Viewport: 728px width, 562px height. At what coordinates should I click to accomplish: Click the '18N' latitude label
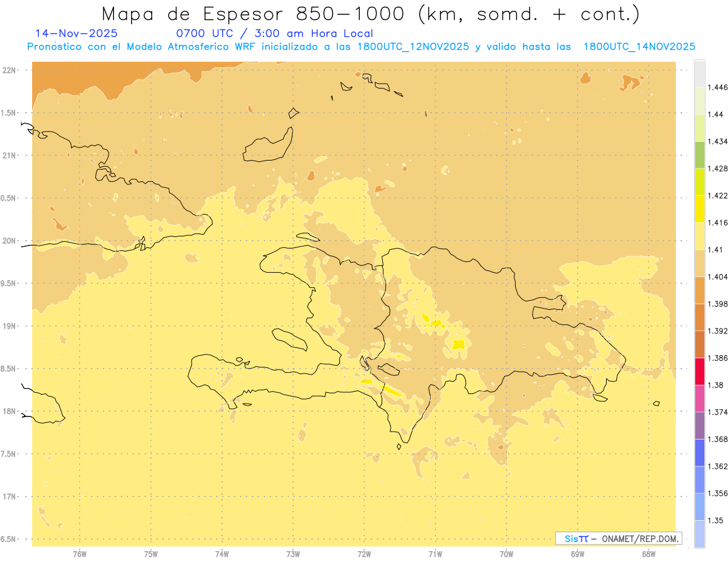coord(9,411)
